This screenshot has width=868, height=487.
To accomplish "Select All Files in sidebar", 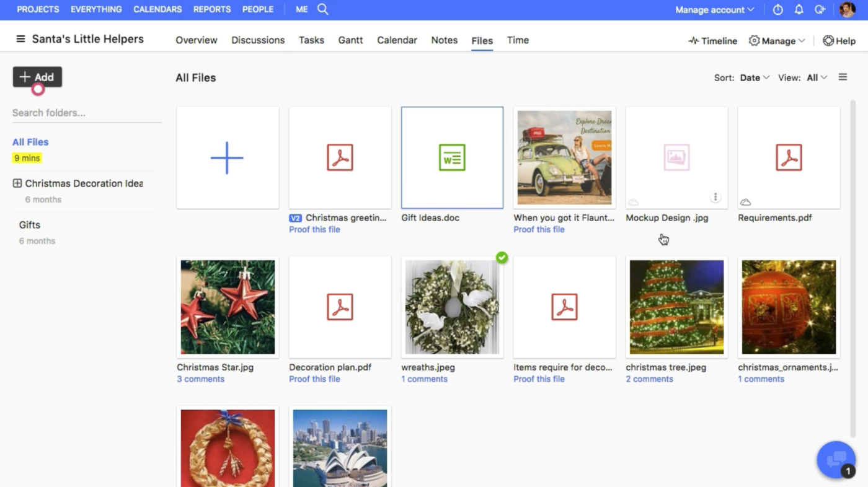I will 30,142.
